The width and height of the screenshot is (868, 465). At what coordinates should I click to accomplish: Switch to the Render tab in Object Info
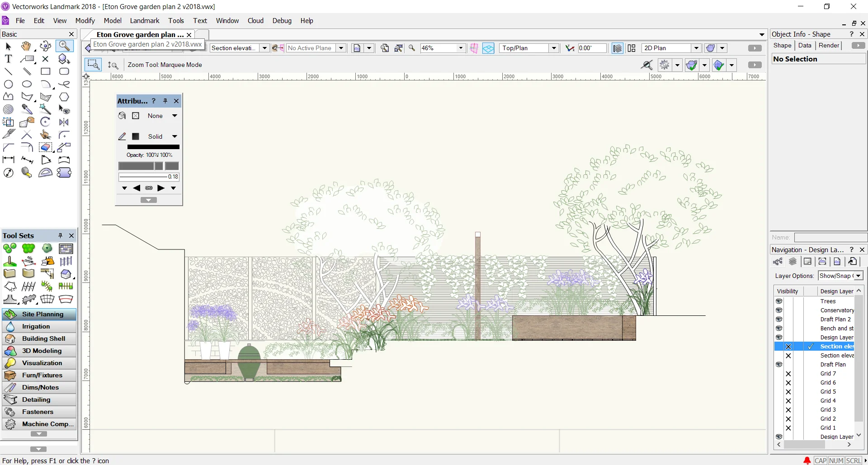[829, 45]
